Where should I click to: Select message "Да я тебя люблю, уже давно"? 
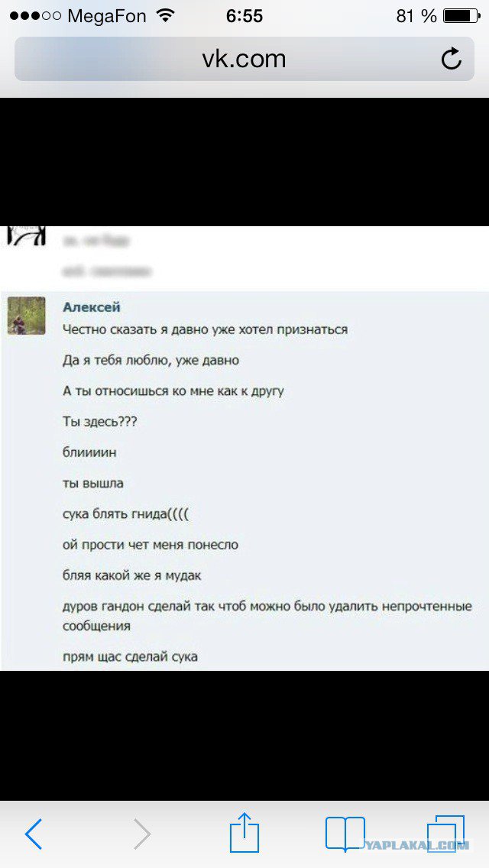click(151, 361)
